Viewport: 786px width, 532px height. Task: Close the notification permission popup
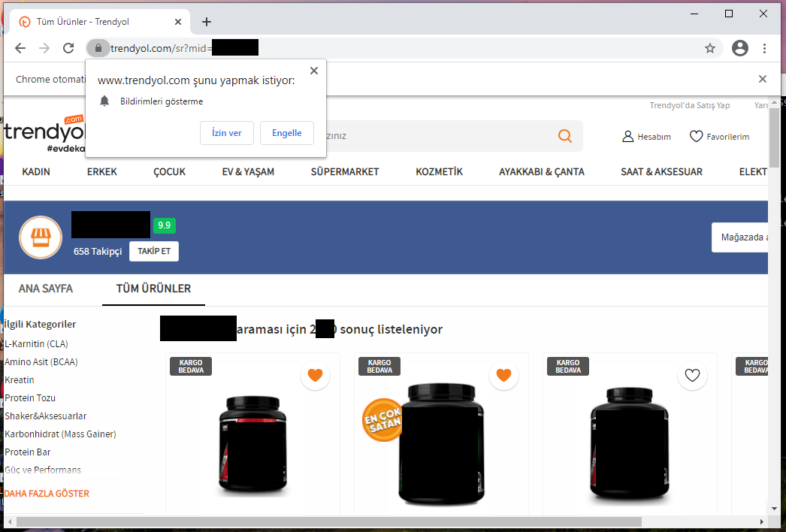tap(314, 71)
